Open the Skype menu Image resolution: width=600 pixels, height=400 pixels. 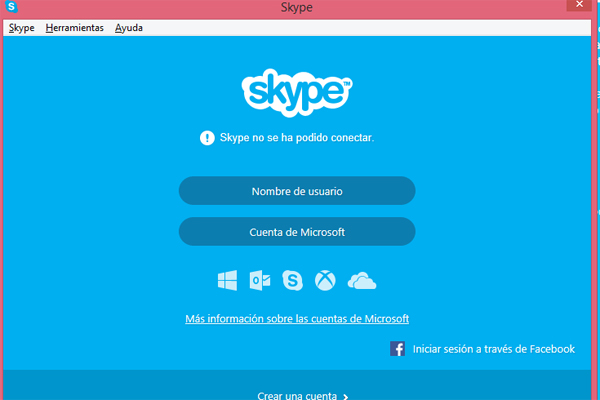(21, 28)
